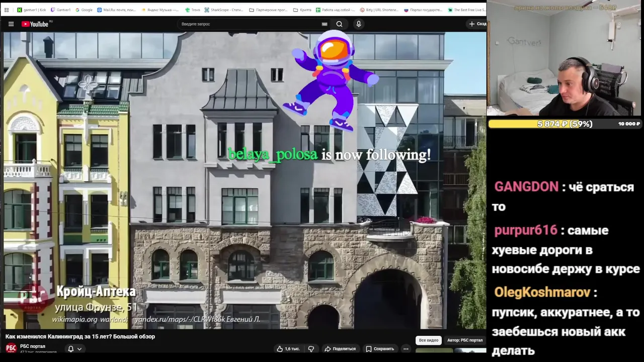Viewport: 644px width, 362px height.
Task: Open the SharkScope bookmark
Action: tap(224, 10)
